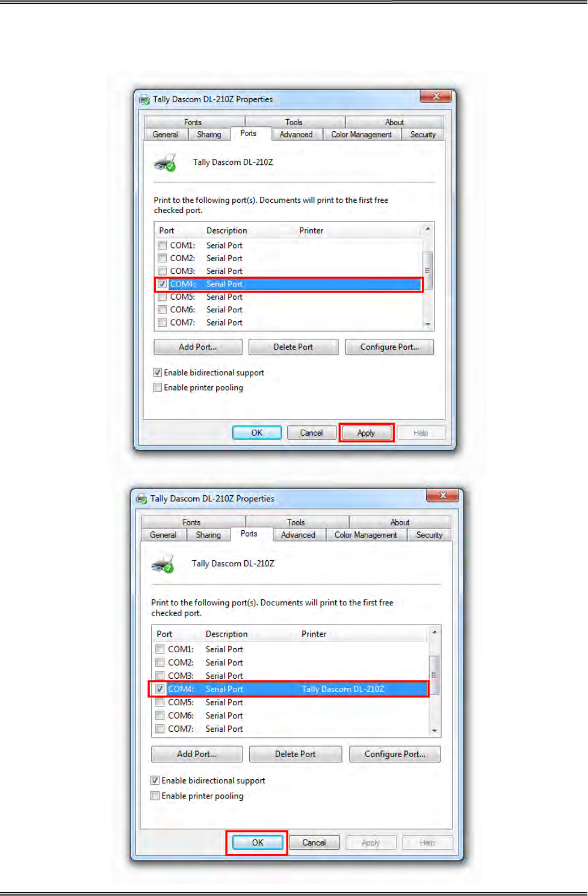Switch to General tab in lower dialog
This screenshot has height=896, width=588.
163,535
